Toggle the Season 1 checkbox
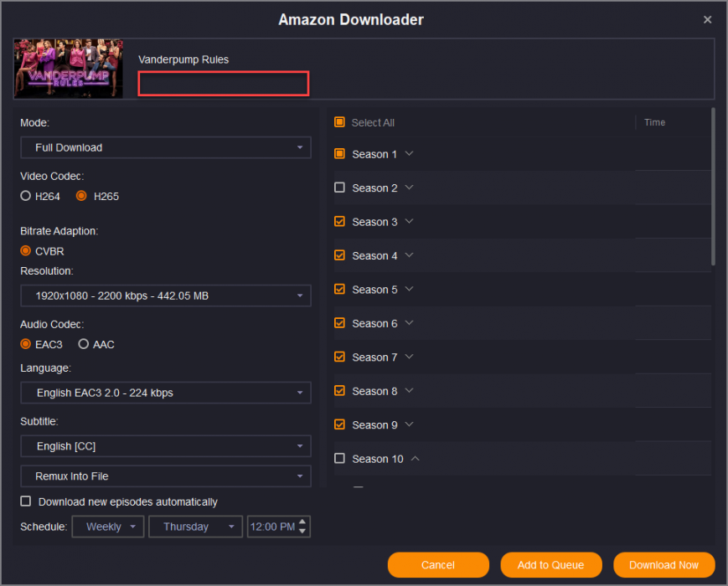The width and height of the screenshot is (728, 586). [x=339, y=153]
